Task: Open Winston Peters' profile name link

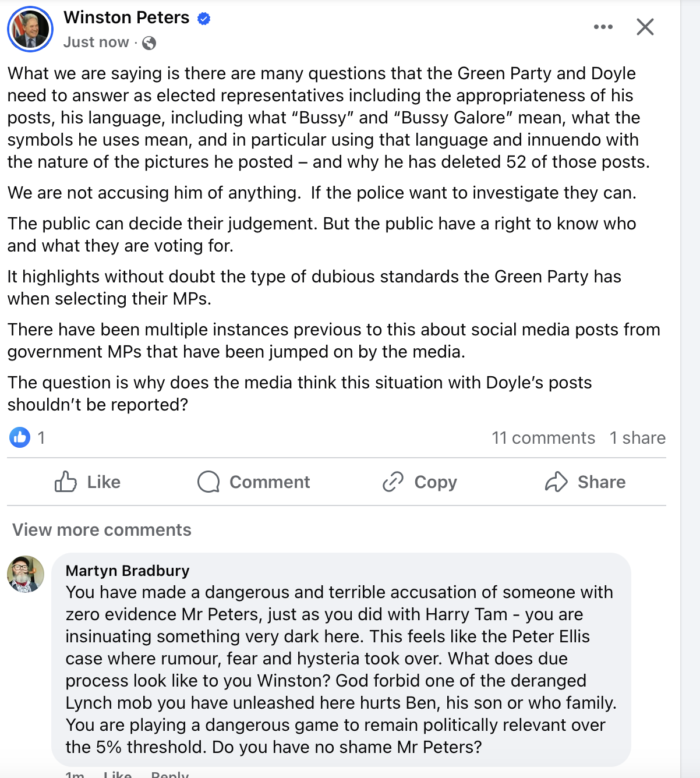Action: click(126, 17)
